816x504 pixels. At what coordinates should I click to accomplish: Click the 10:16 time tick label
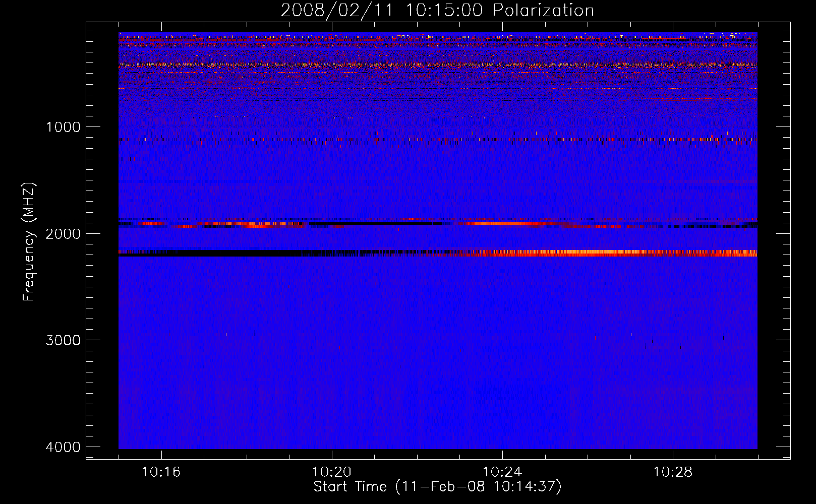[161, 472]
